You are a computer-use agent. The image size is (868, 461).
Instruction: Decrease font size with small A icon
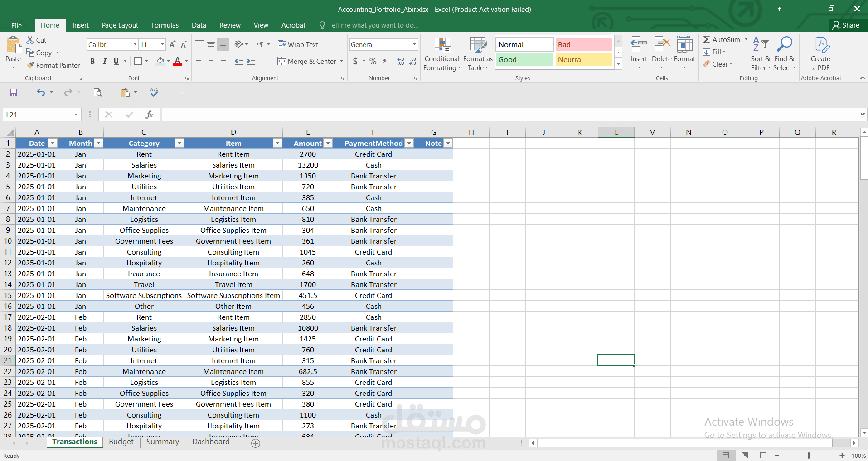(184, 44)
